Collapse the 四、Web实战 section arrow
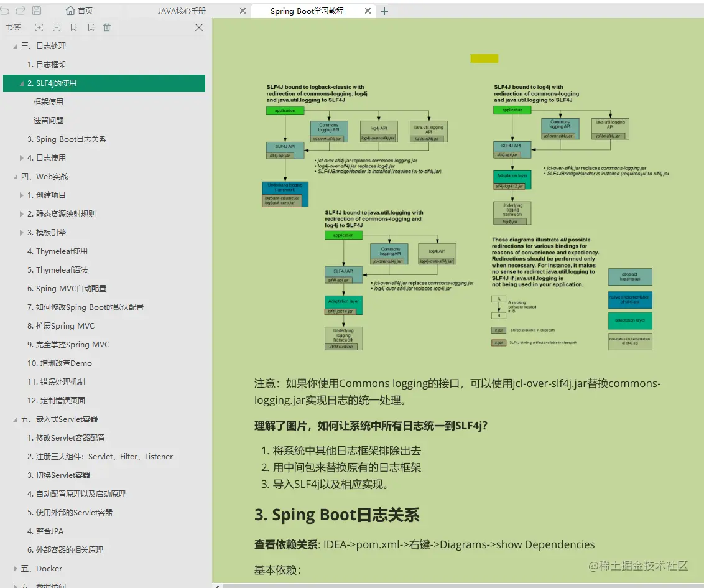This screenshot has width=704, height=588. (16, 177)
